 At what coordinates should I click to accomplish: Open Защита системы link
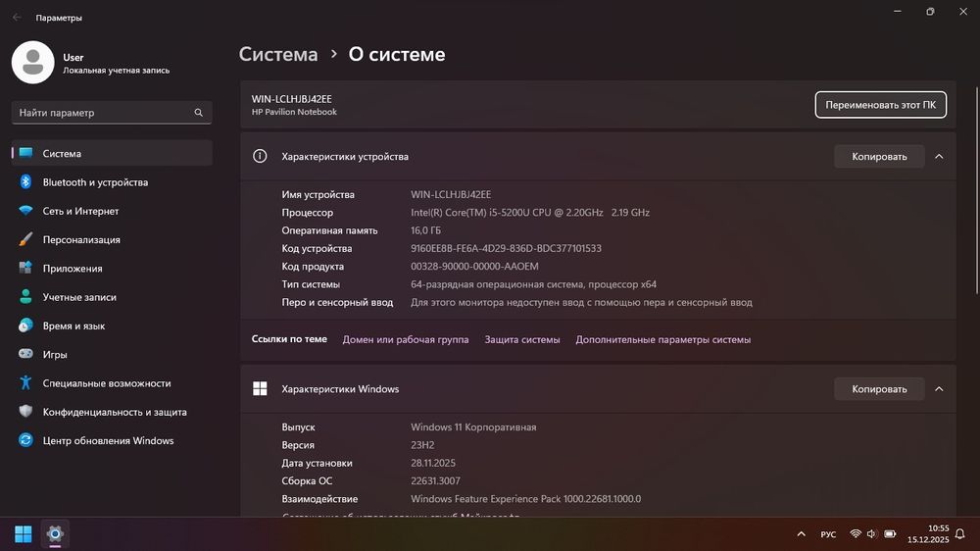click(x=522, y=339)
